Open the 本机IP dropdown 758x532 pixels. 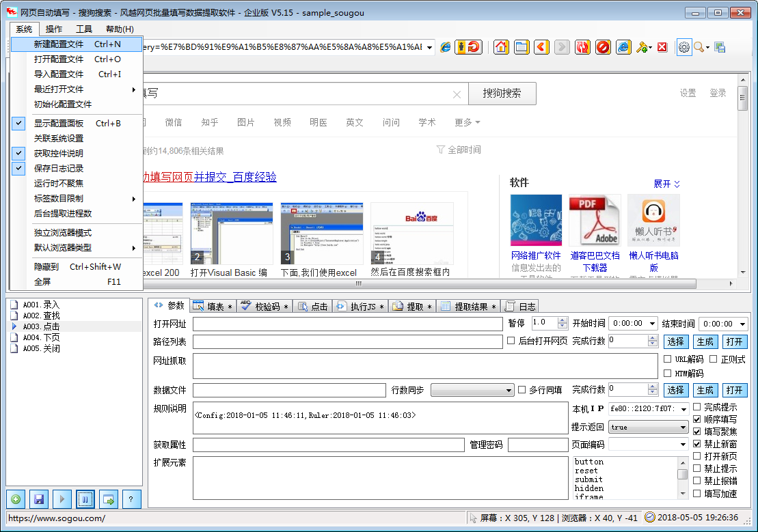click(x=683, y=409)
